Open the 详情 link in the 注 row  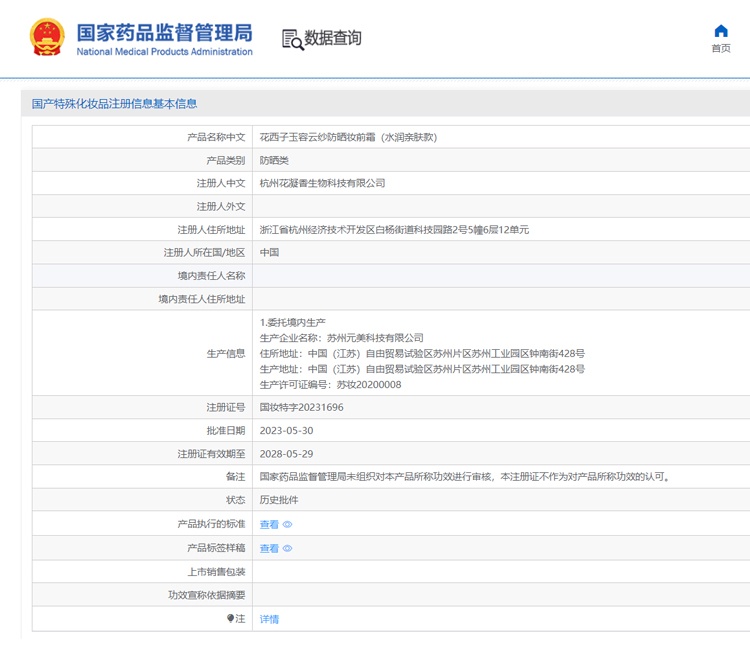click(269, 619)
